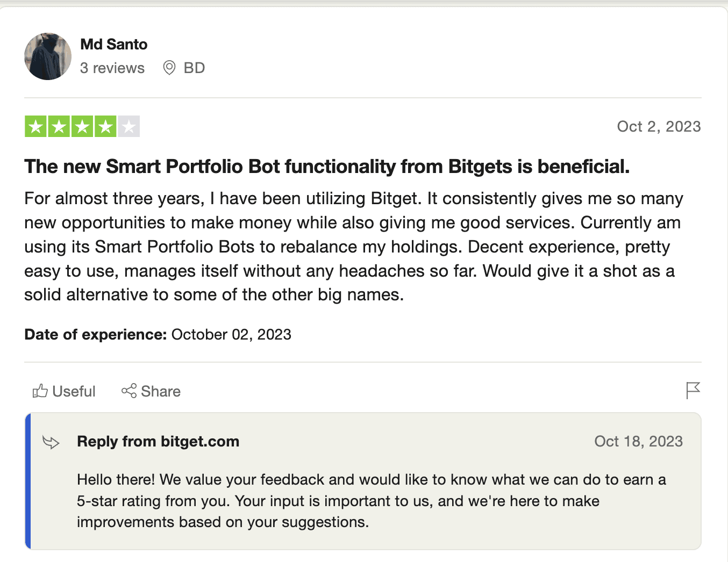Open Md Santo's profile picture
The height and width of the screenshot is (562, 728).
[x=48, y=56]
